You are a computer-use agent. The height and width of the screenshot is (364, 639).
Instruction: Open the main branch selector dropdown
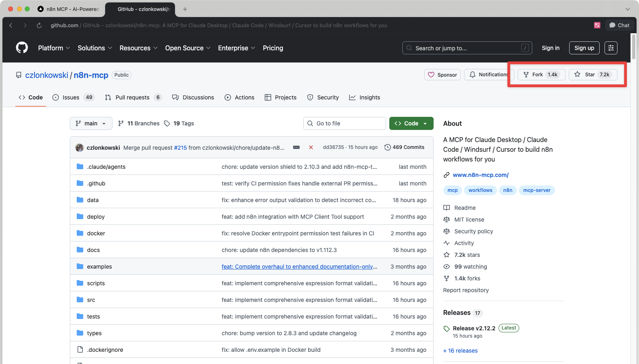click(91, 123)
